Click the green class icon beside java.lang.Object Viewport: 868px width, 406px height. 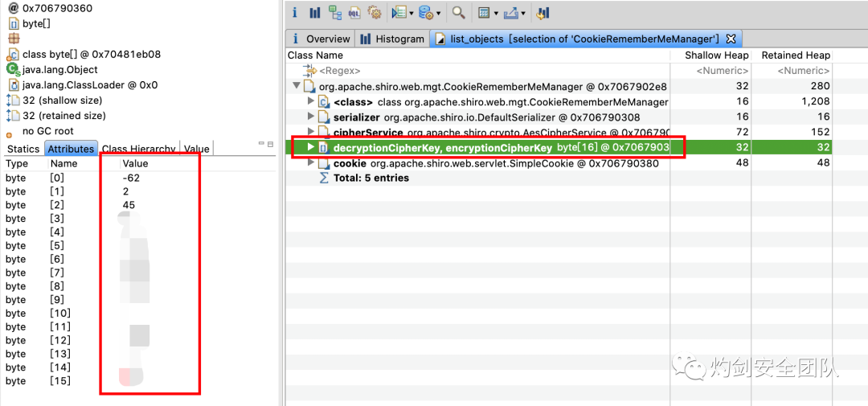coord(14,70)
